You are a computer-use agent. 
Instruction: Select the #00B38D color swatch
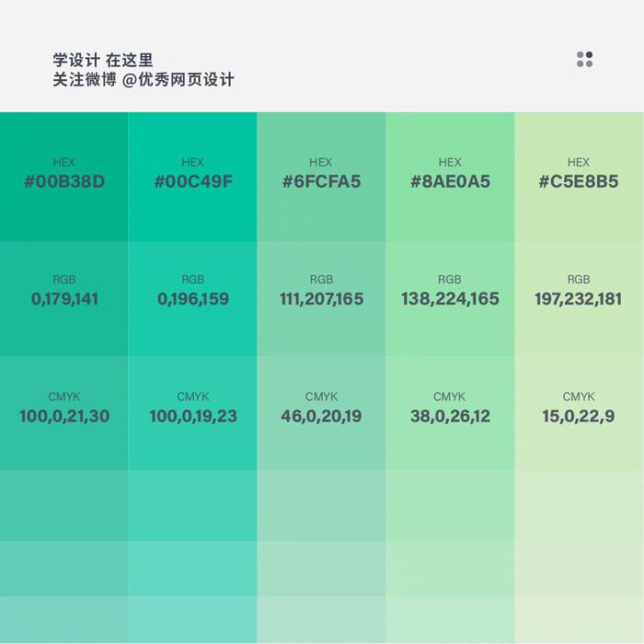(63, 177)
